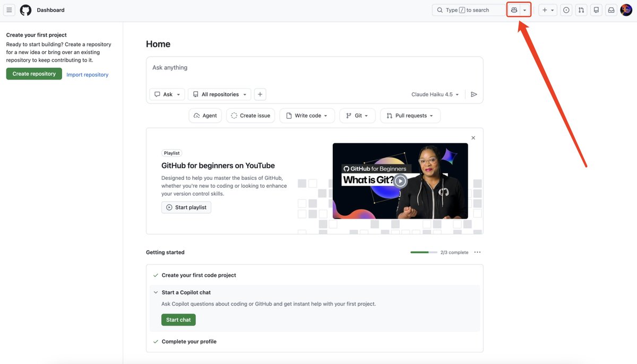This screenshot has height=364, width=637.
Task: Click the Getting started heading
Action: [x=165, y=253]
